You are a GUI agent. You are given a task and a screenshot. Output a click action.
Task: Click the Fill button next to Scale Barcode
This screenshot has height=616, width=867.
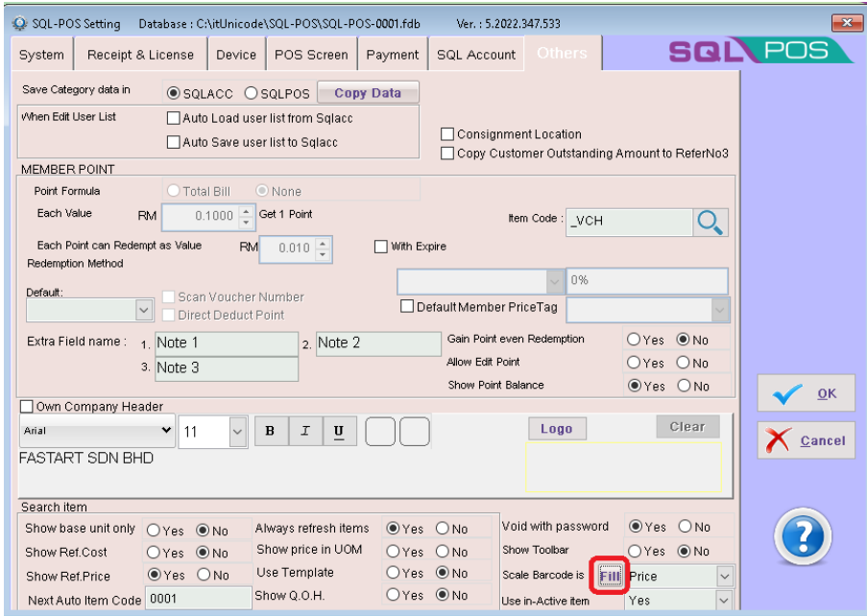pos(610,576)
